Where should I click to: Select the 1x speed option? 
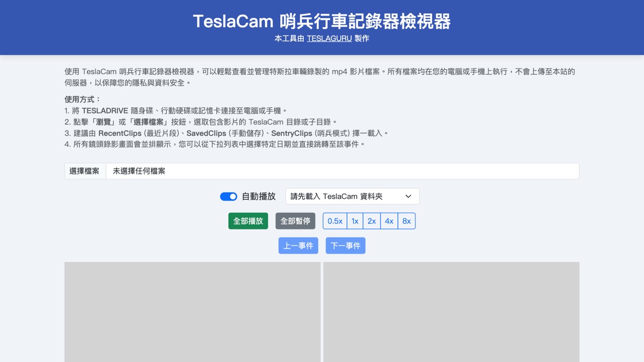(355, 221)
